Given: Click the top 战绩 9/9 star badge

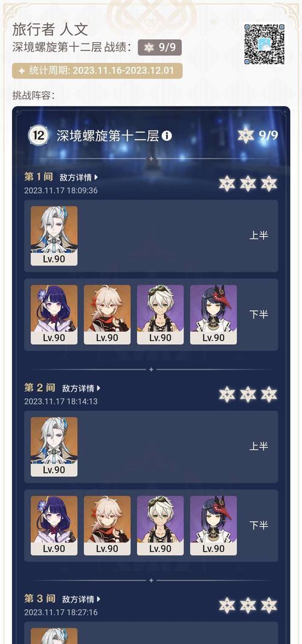Looking at the screenshot, I should (159, 47).
